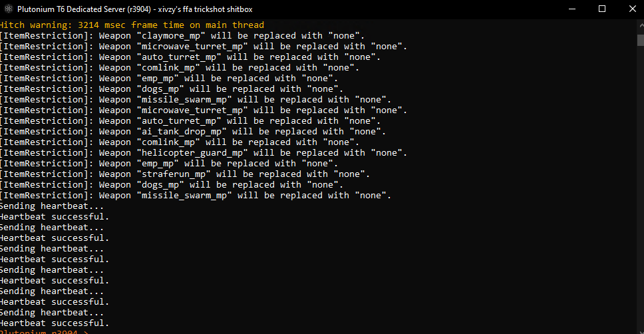Image resolution: width=644 pixels, height=334 pixels.
Task: Click the last Heartbeat successful line
Action: pyautogui.click(x=55, y=323)
